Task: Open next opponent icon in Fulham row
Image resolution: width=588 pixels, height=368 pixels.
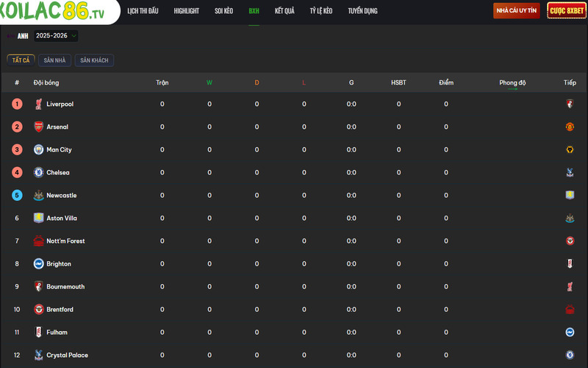Action: (x=570, y=332)
